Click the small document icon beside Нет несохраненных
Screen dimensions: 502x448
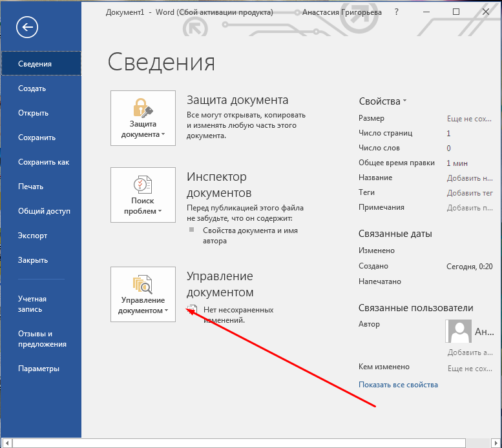click(192, 309)
